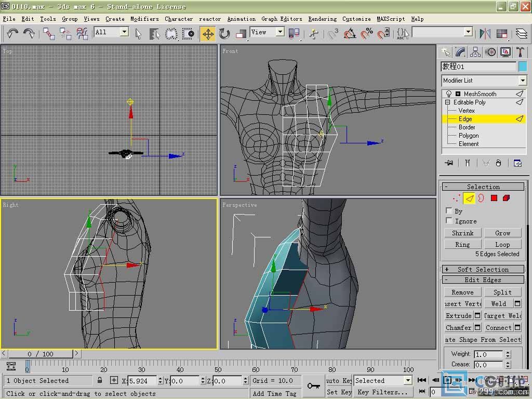Click the Loop button

[502, 245]
